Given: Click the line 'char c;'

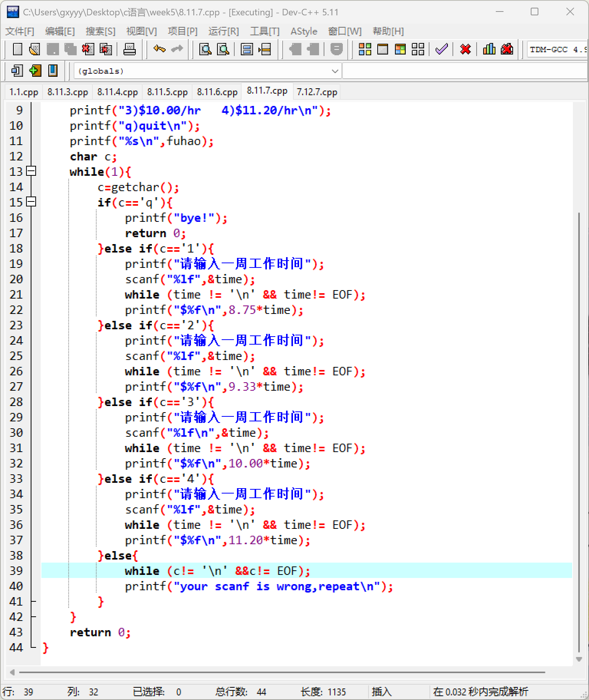Looking at the screenshot, I should tap(93, 156).
